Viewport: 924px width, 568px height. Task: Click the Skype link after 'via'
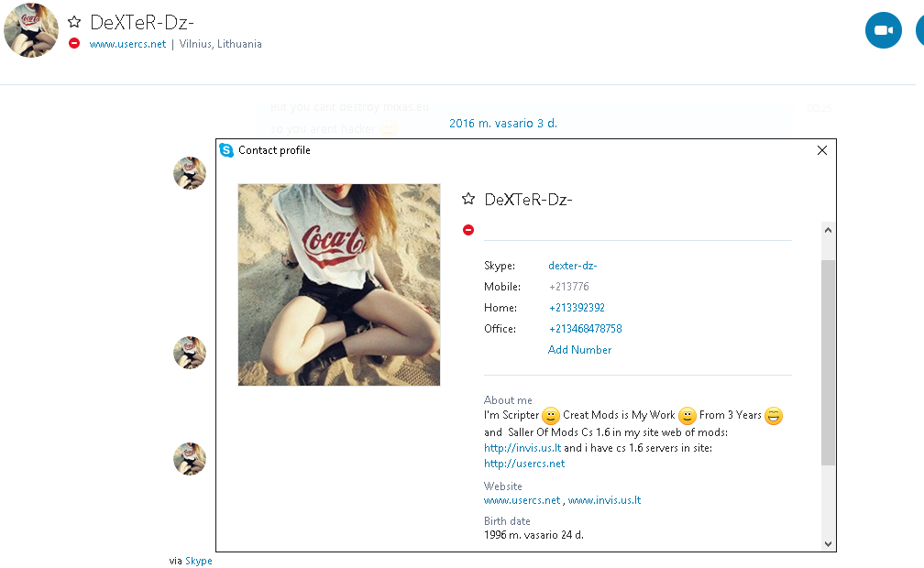tap(199, 561)
